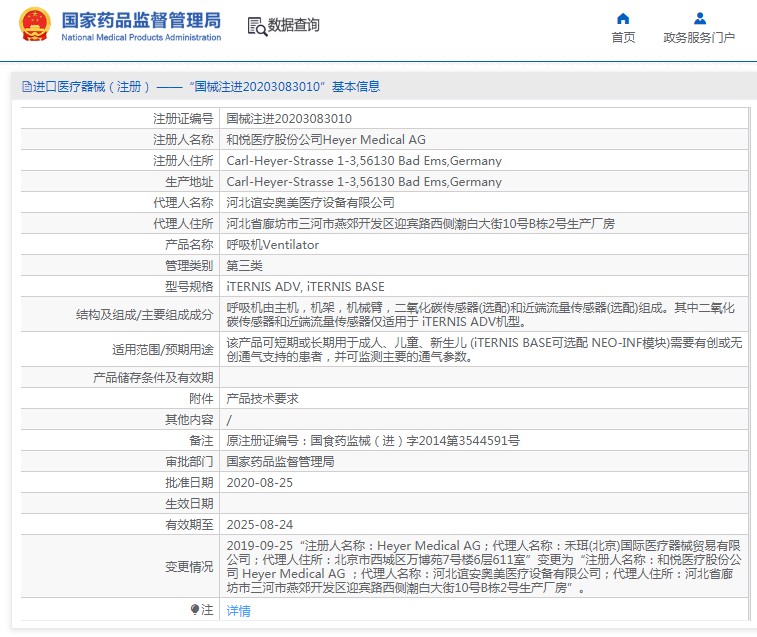Click the 数据查询 magnifier document icon

click(256, 25)
